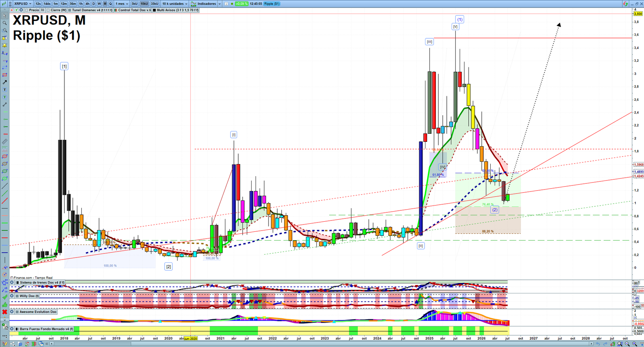Select the 1m timeframe tab
This screenshot has width=644, height=347.
pos(56,4)
